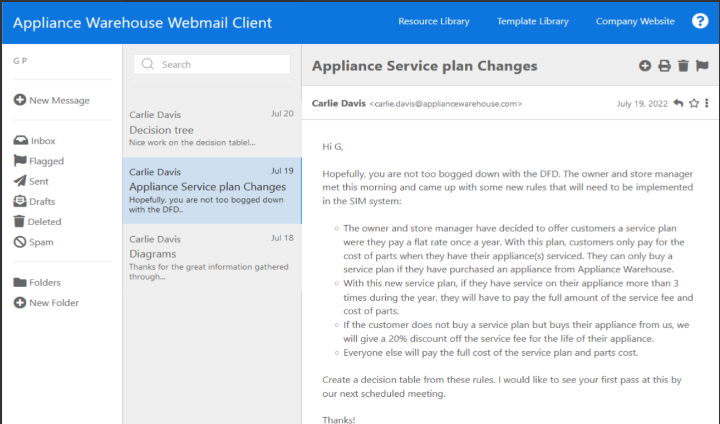The width and height of the screenshot is (720, 424).
Task: Star the email from July 19, 2022
Action: click(x=694, y=103)
